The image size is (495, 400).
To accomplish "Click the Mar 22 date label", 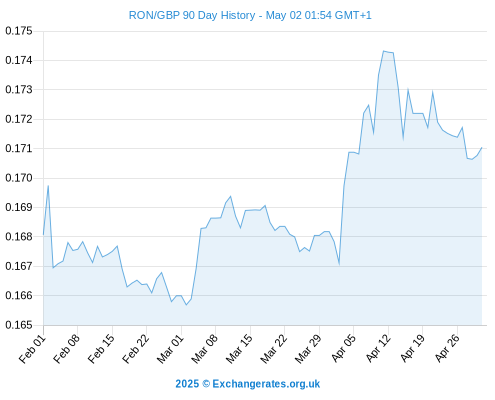I will tap(274, 349).
